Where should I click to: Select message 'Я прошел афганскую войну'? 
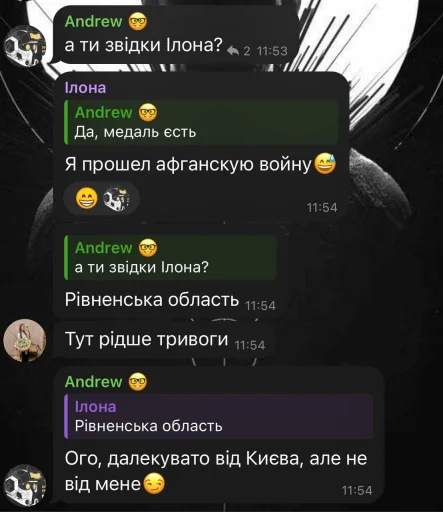(188, 164)
